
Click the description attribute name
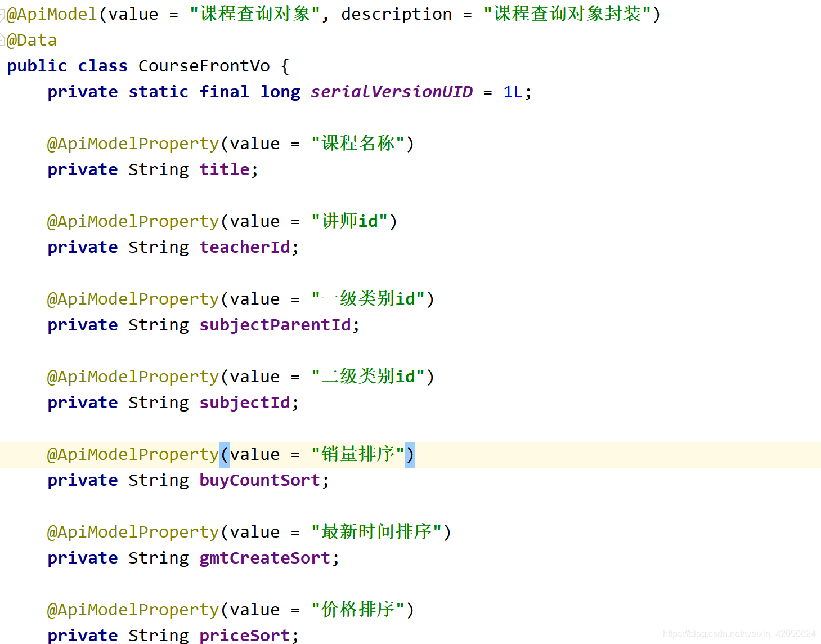[396, 14]
